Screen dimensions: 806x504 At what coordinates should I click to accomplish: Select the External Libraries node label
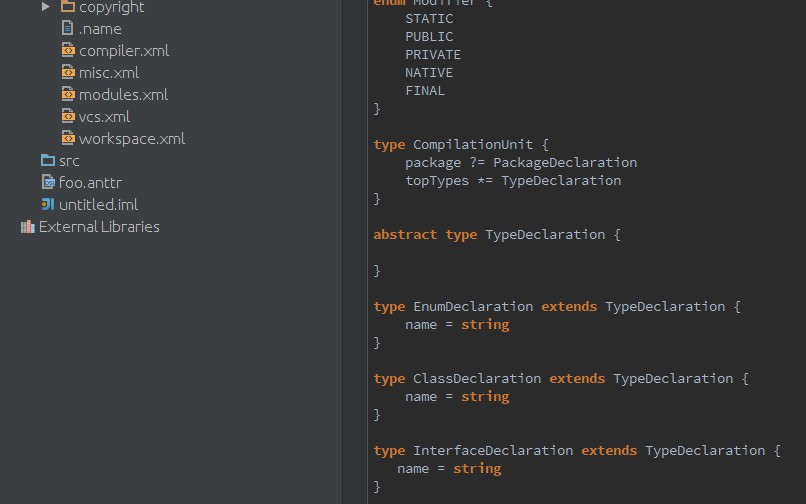point(99,227)
